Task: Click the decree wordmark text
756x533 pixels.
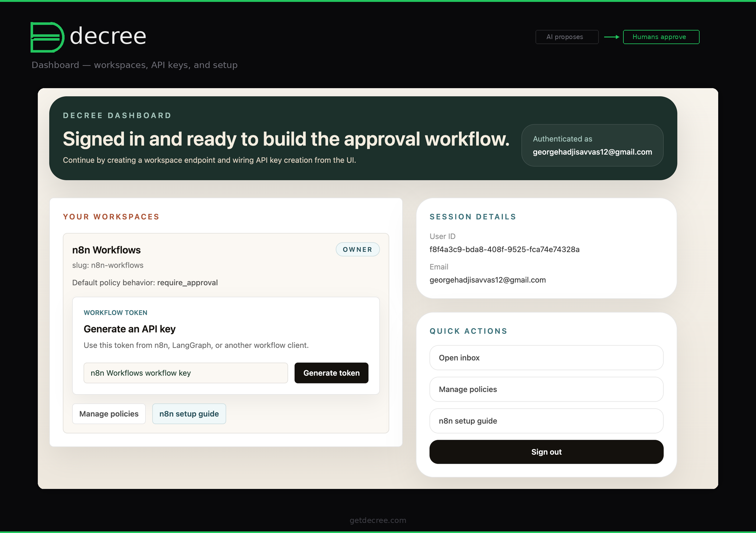Action: click(108, 36)
